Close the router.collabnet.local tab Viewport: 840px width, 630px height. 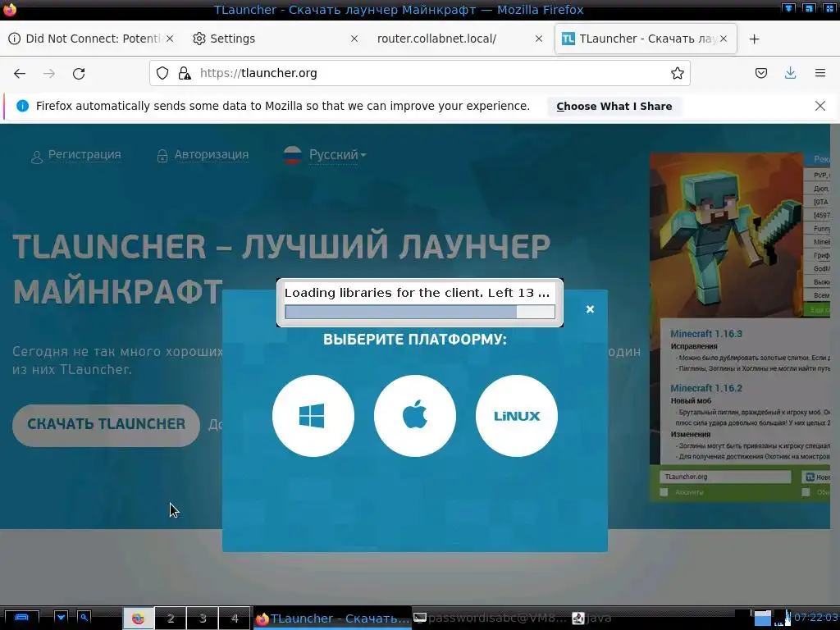pyautogui.click(x=539, y=39)
